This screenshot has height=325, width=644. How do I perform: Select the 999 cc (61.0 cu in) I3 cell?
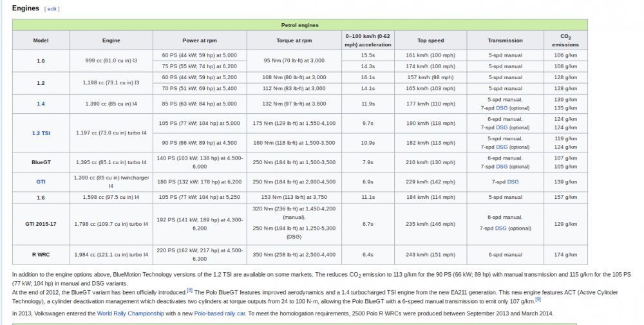(111, 60)
